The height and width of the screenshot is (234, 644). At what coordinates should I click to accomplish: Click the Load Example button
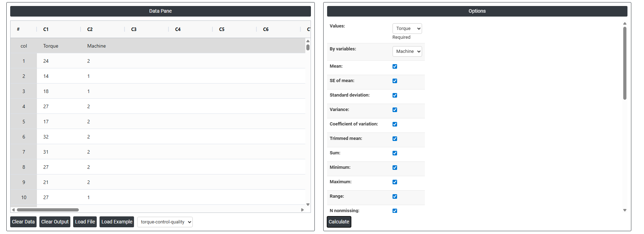(117, 222)
